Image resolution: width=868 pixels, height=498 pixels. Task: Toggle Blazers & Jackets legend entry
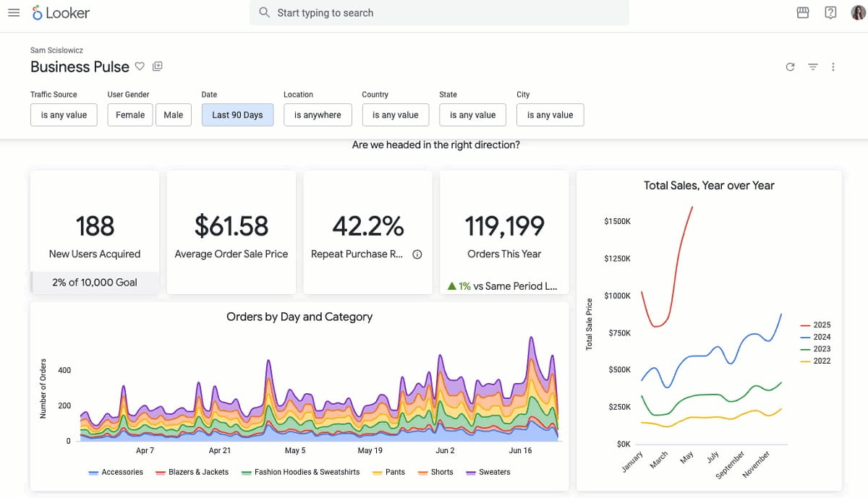(192, 472)
